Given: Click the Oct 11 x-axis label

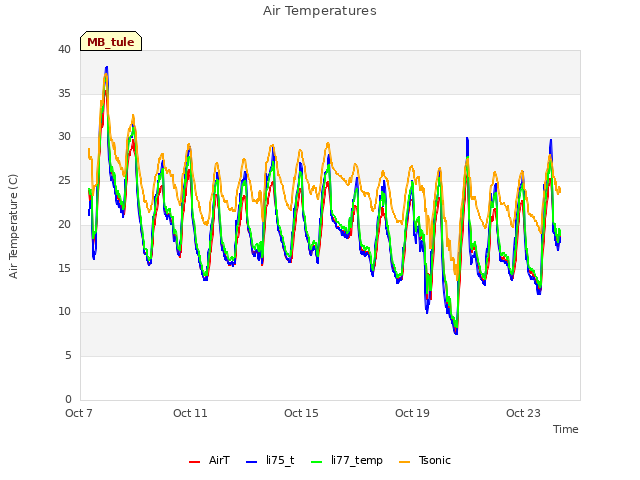Looking at the screenshot, I should 190,413.
